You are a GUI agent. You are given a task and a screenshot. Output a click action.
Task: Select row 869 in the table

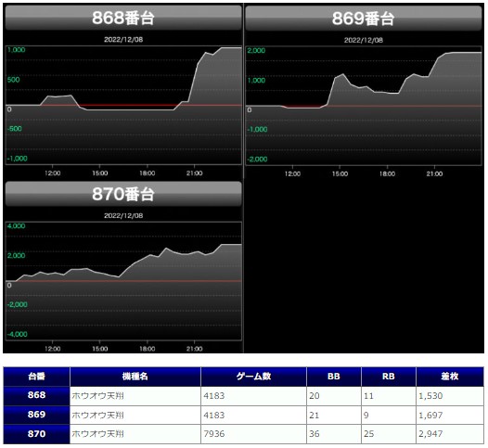(244, 415)
